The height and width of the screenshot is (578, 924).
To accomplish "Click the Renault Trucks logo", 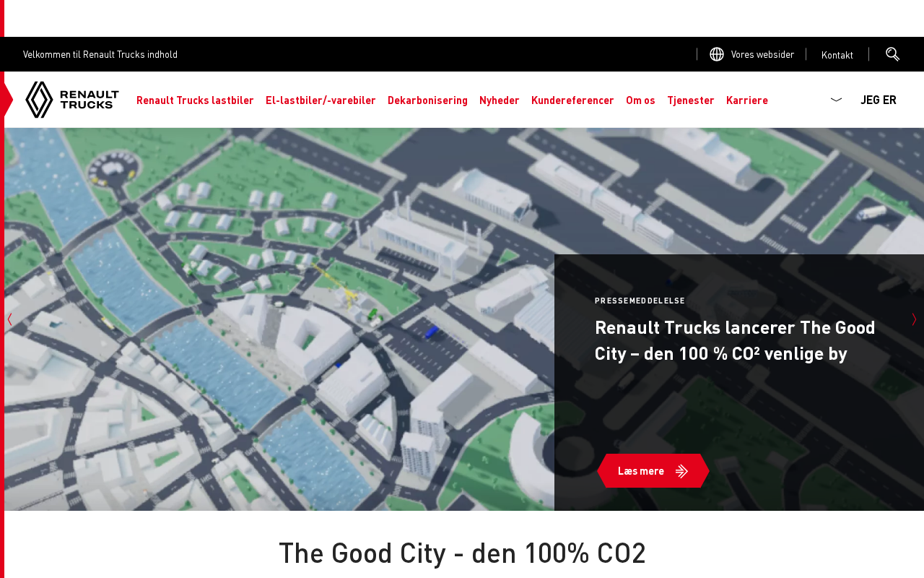I will (x=72, y=100).
